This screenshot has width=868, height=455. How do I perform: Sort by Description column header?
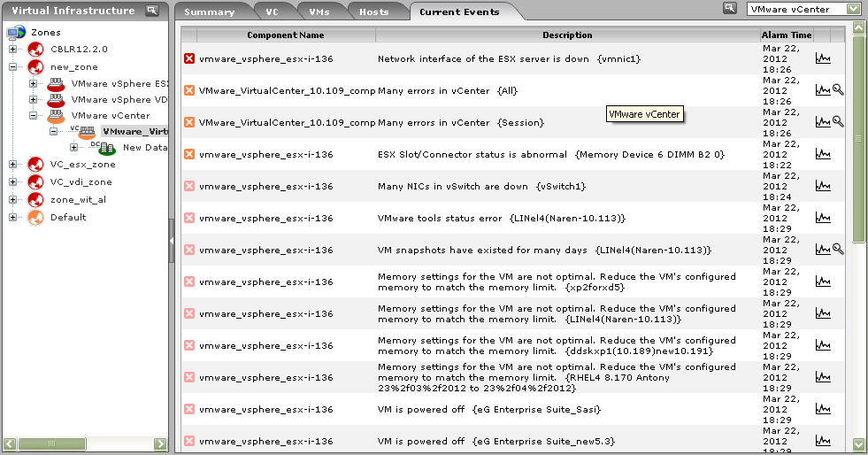[x=567, y=35]
